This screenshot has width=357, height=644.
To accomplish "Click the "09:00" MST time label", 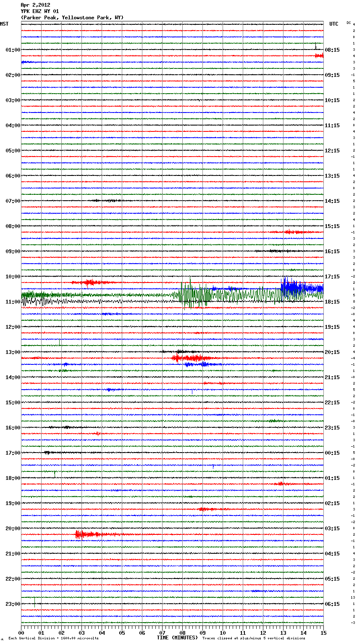I will click(13, 251).
